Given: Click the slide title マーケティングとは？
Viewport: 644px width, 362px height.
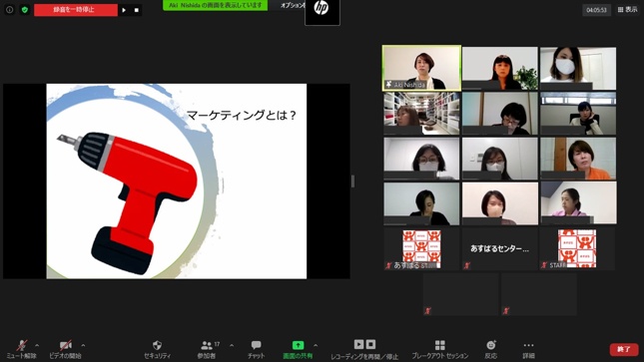Looking at the screenshot, I should [x=242, y=115].
